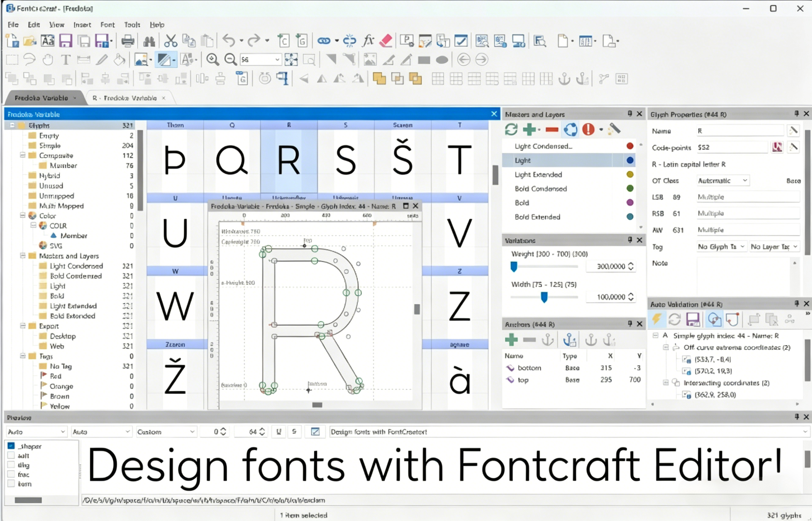Click the Eraser icon in the toolbar

[x=386, y=40]
